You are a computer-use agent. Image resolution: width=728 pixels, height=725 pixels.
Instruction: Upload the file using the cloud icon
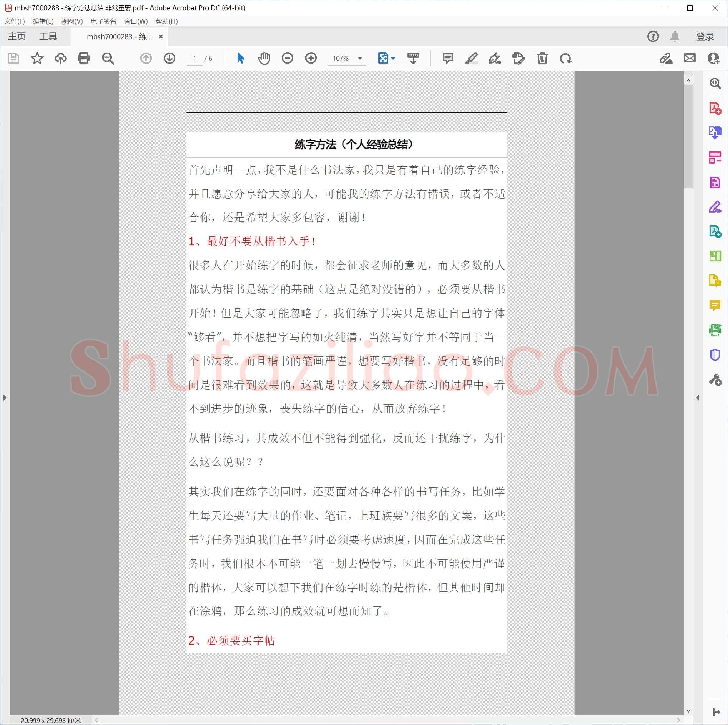[x=60, y=59]
